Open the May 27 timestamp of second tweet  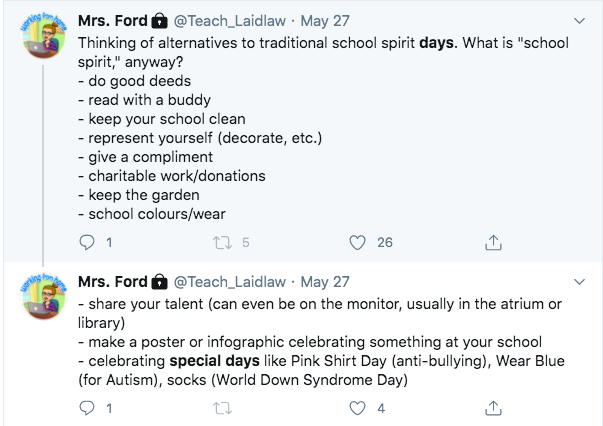(x=325, y=282)
